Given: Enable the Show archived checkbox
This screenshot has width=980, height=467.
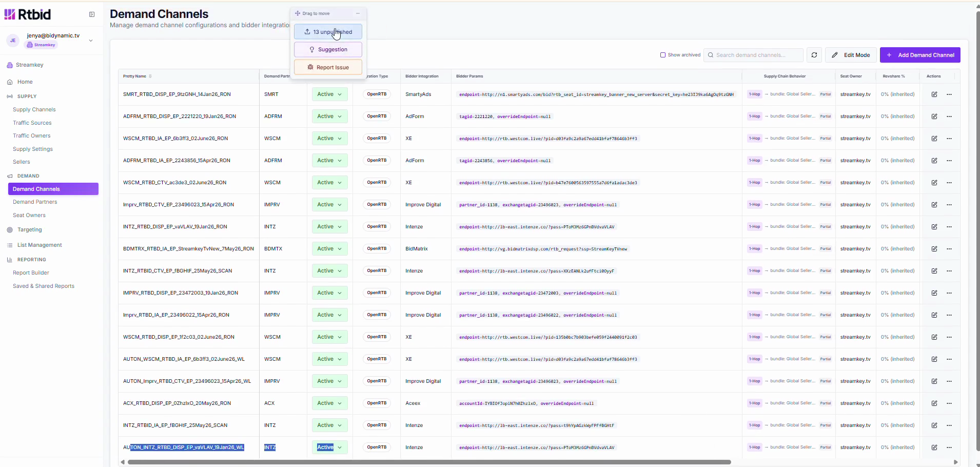Looking at the screenshot, I should click(663, 55).
